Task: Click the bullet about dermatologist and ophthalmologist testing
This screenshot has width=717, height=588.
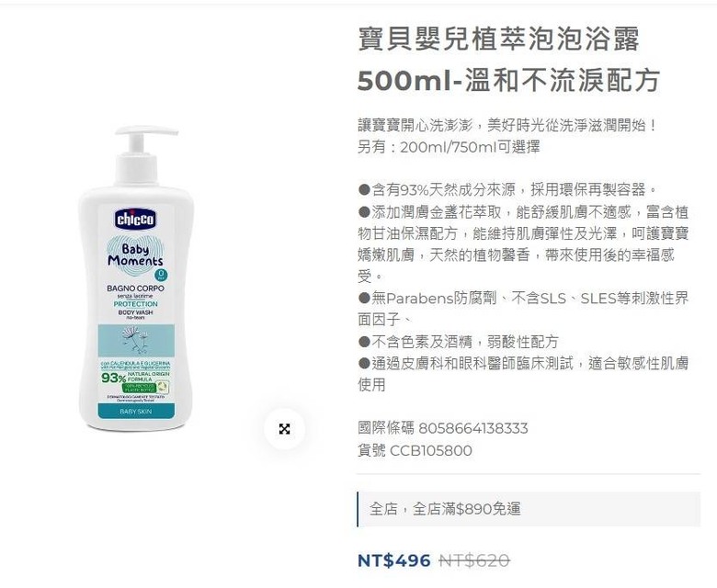Action: tap(523, 374)
